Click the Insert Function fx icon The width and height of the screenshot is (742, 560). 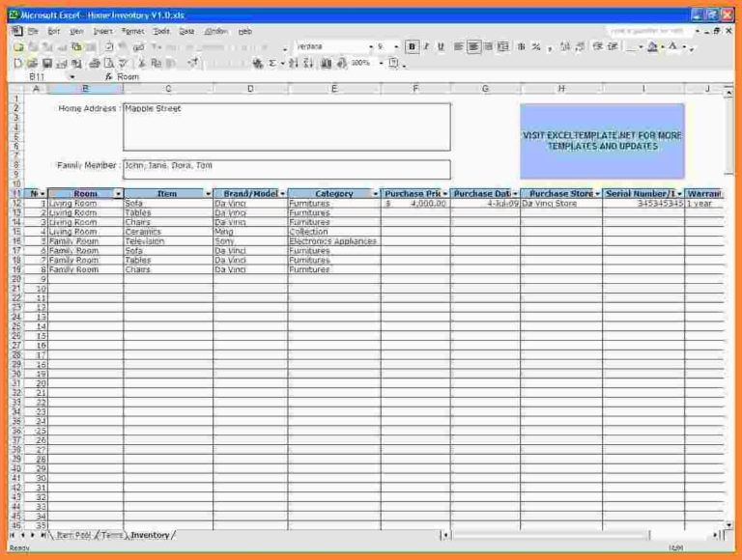[108, 76]
